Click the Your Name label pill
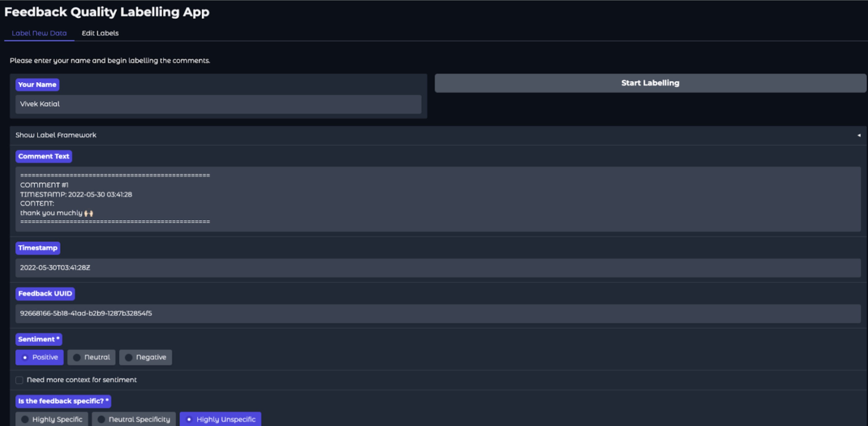This screenshot has height=426, width=868. click(x=37, y=84)
